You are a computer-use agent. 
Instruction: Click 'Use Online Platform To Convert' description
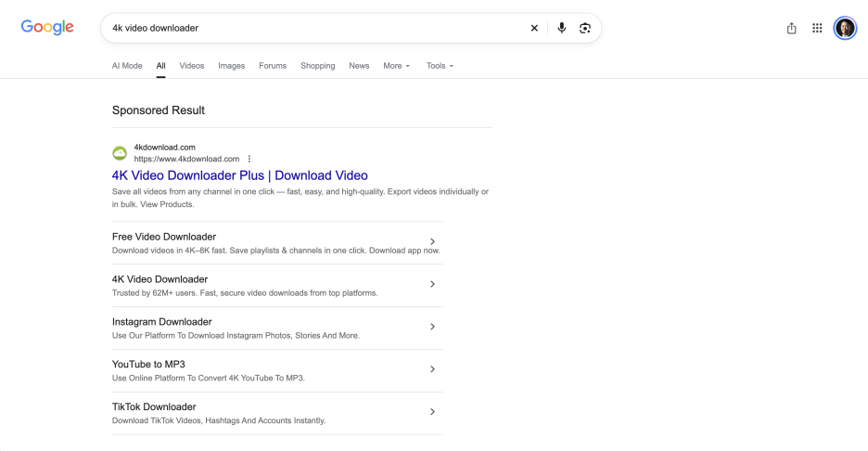tap(208, 378)
